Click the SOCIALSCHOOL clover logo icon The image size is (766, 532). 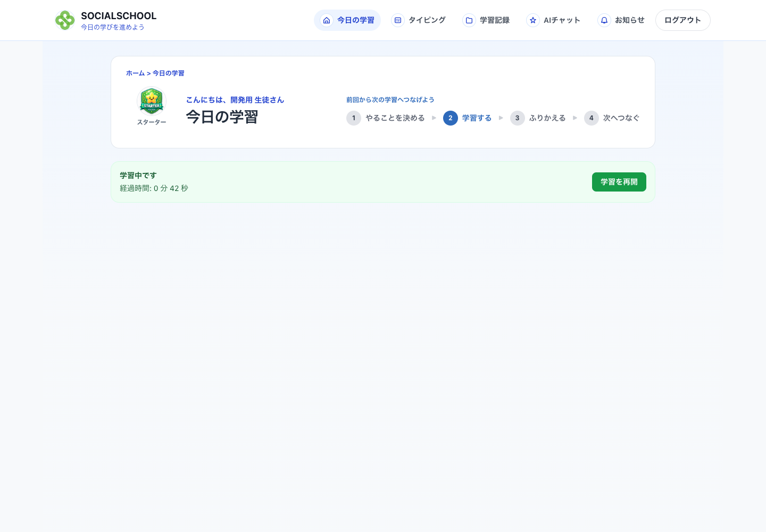pos(65,20)
